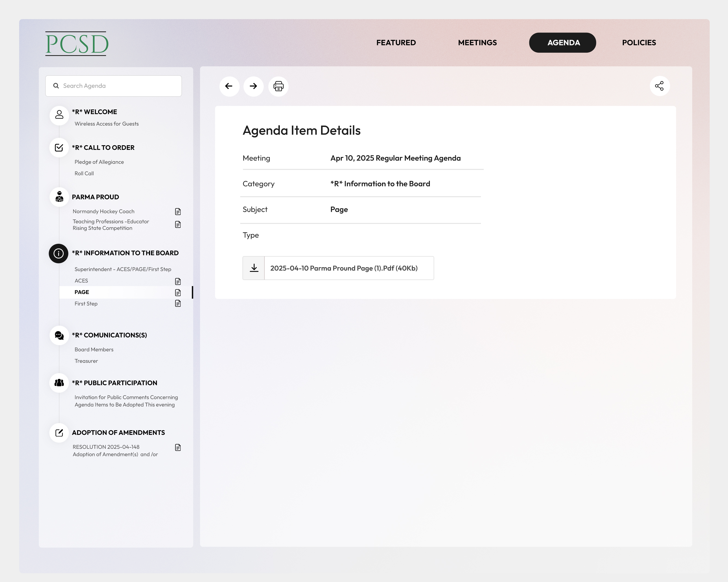This screenshot has height=582, width=728.
Task: Select the First Step agenda item
Action: [x=86, y=304]
